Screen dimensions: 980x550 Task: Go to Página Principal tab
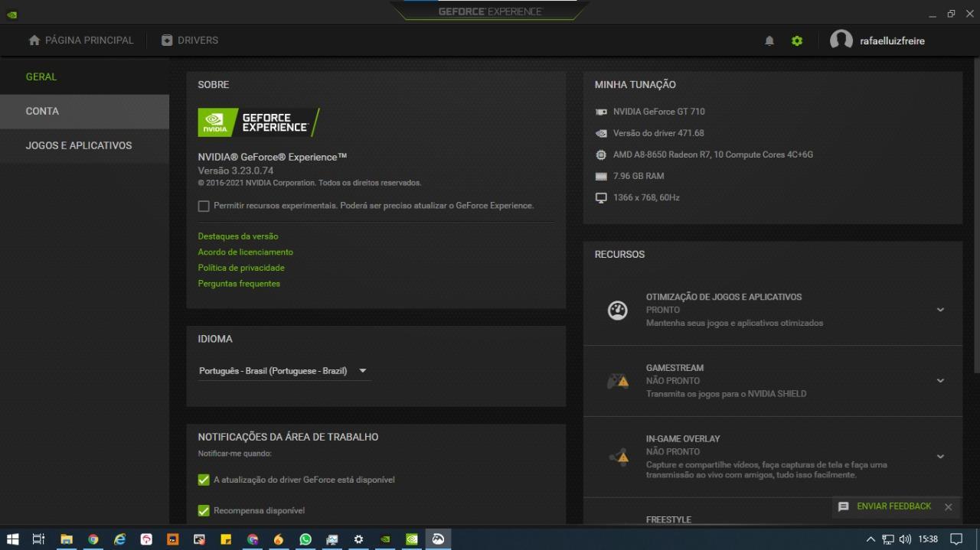pos(80,40)
